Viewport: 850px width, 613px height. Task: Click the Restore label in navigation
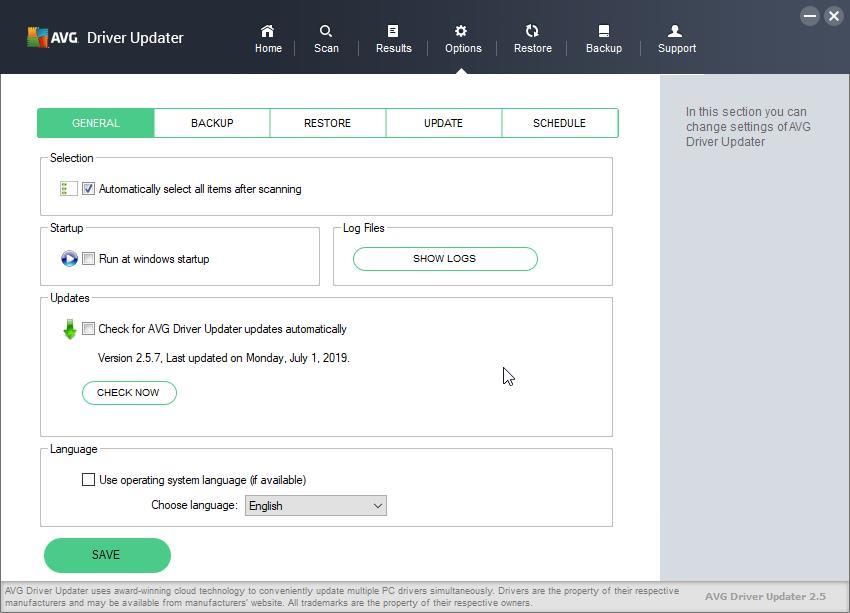click(533, 48)
